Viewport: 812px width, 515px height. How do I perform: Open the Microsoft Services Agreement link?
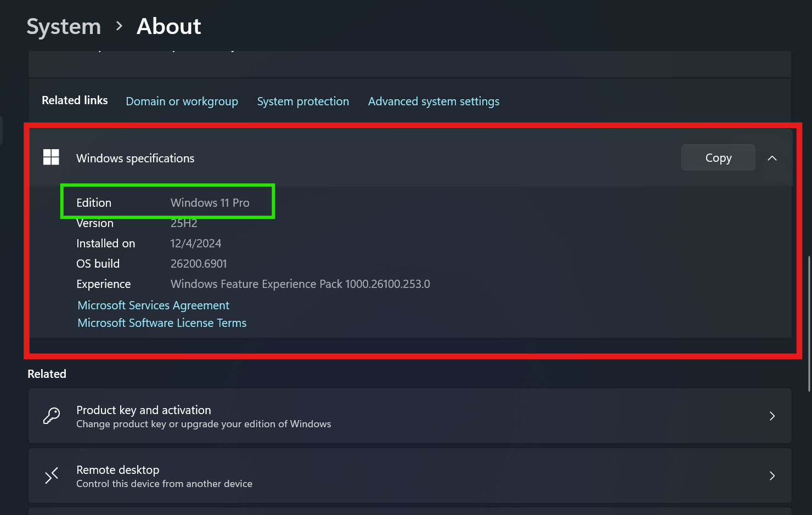coord(153,305)
